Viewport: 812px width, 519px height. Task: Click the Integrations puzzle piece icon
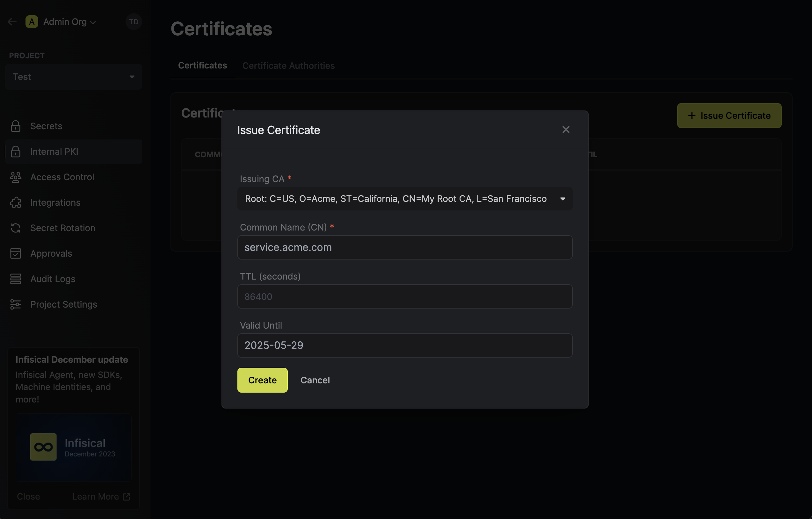coord(16,203)
